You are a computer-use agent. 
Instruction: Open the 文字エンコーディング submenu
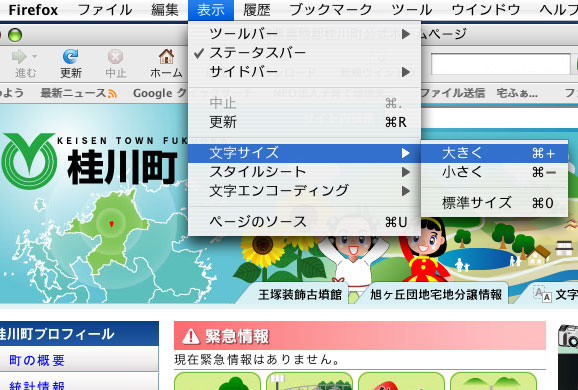click(x=304, y=191)
